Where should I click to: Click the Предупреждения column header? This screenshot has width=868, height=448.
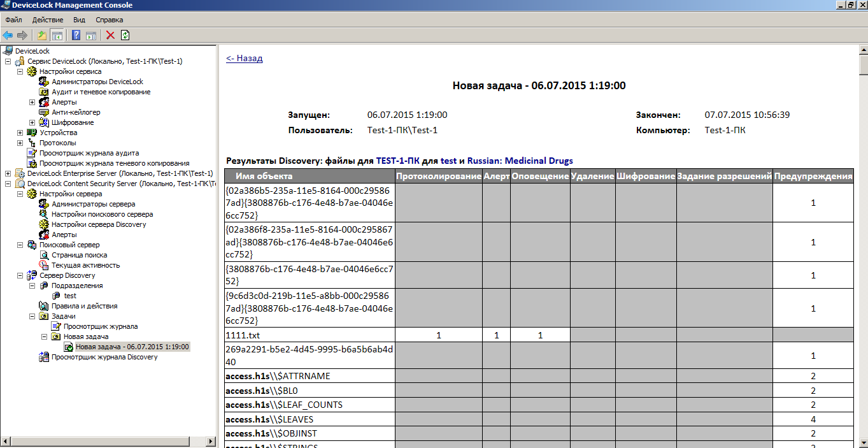[813, 176]
